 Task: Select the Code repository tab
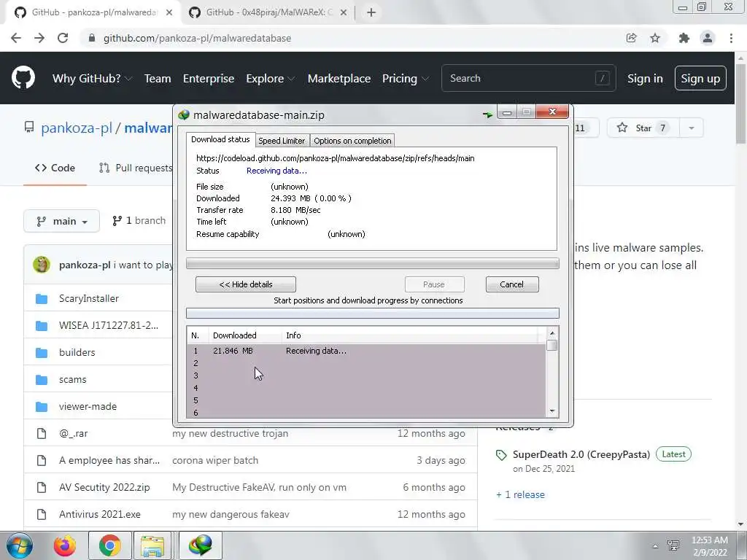click(55, 168)
